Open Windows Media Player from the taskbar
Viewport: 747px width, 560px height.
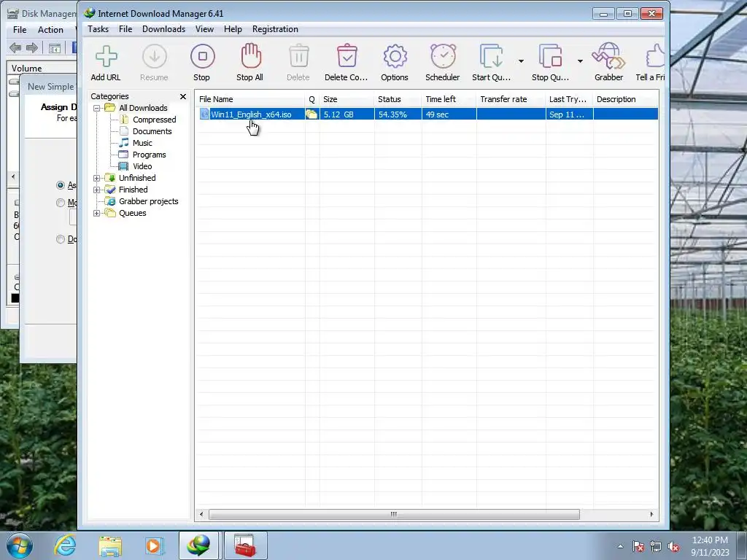pyautogui.click(x=154, y=545)
